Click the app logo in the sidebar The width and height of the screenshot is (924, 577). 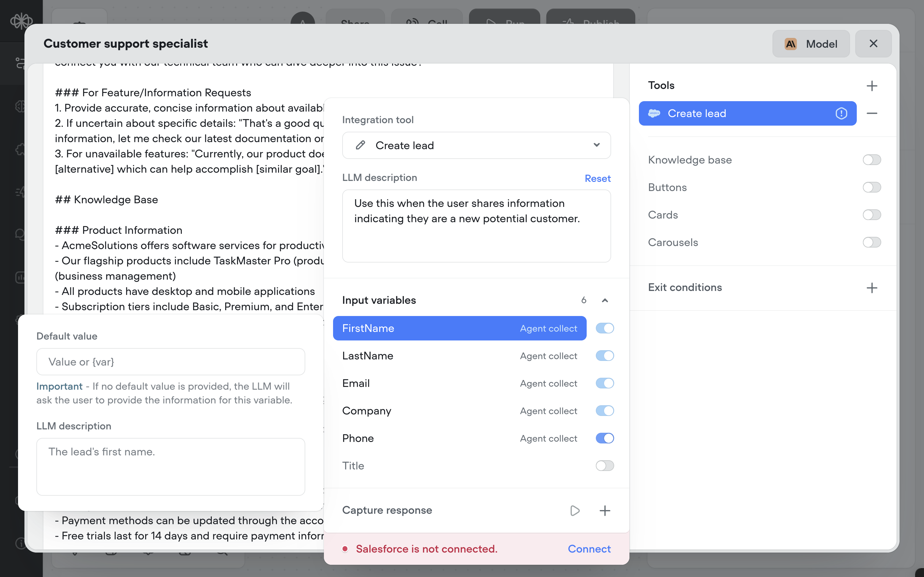point(21,21)
